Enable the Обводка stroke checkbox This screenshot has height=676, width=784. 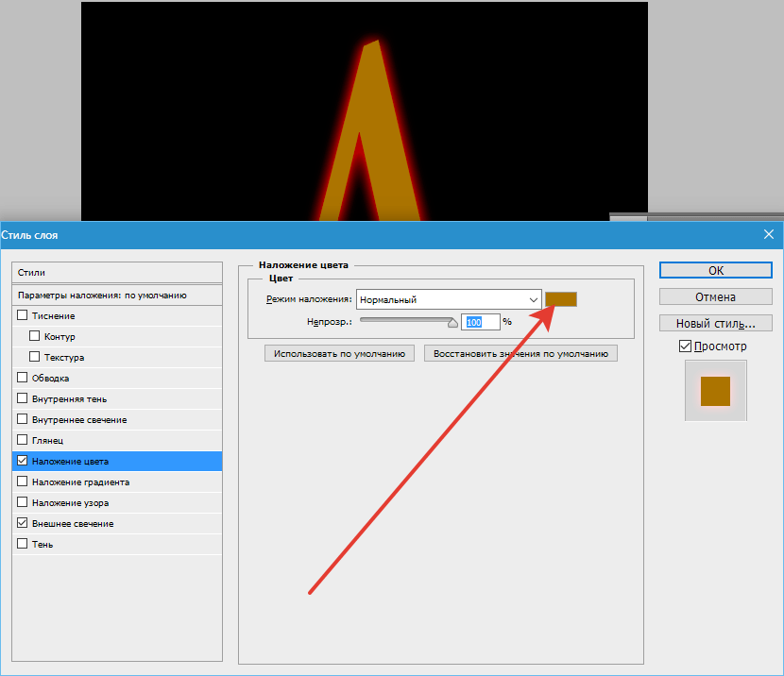pos(23,379)
